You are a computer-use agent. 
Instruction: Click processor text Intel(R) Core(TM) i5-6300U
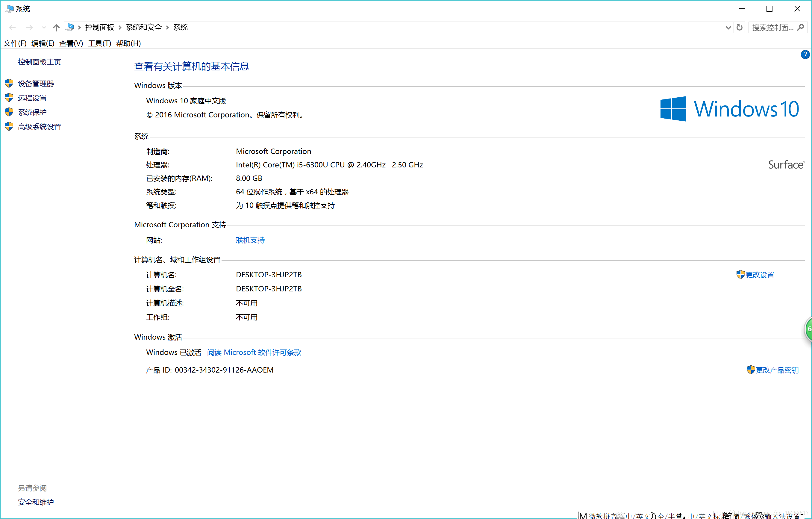(x=329, y=165)
